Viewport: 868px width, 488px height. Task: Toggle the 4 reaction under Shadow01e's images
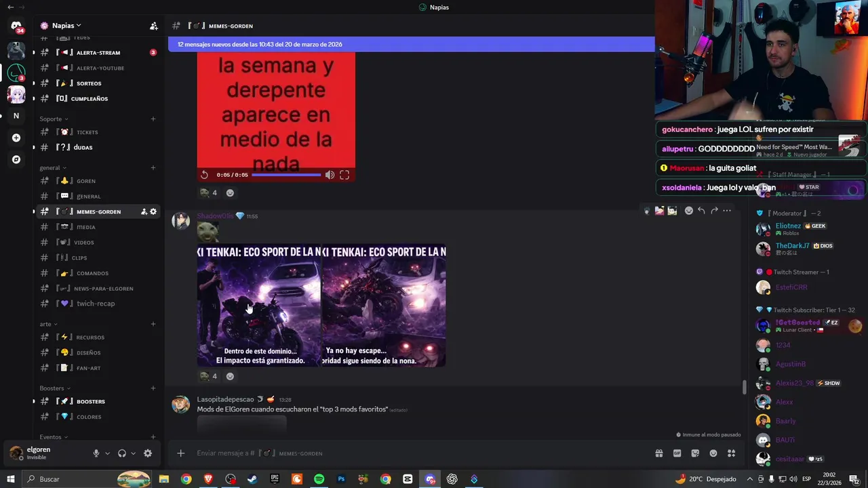208,376
